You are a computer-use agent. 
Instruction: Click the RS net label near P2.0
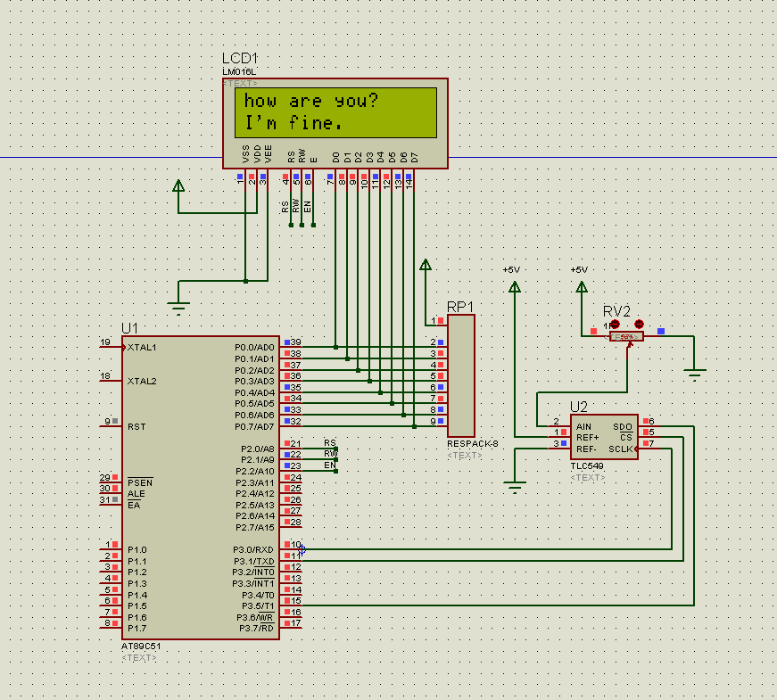(x=330, y=442)
